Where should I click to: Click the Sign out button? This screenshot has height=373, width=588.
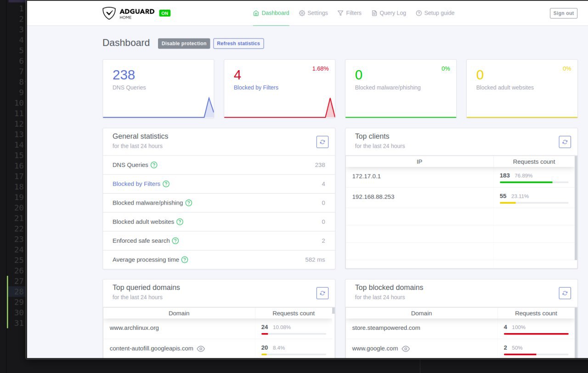tap(563, 13)
